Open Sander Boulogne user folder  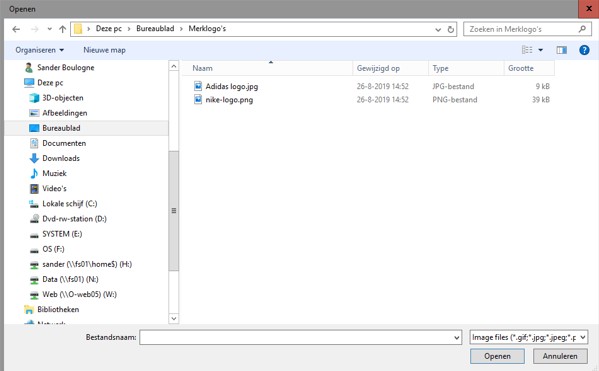[66, 68]
